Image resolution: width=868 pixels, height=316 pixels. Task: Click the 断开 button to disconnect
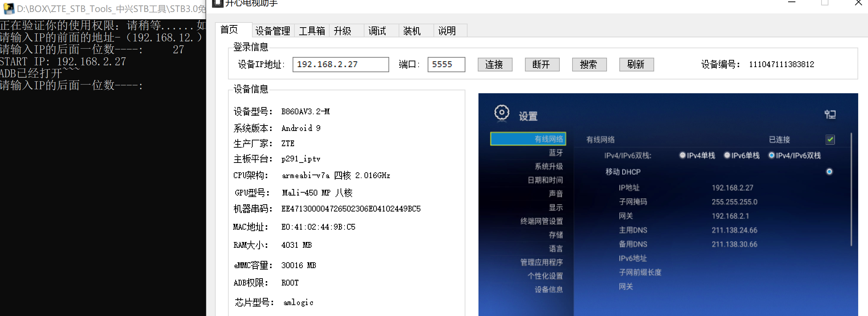[542, 65]
